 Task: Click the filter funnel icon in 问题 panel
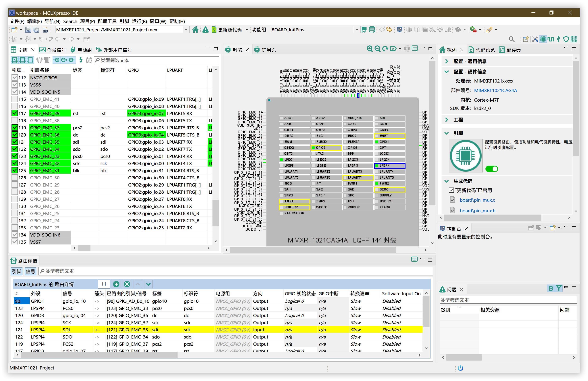(x=559, y=288)
